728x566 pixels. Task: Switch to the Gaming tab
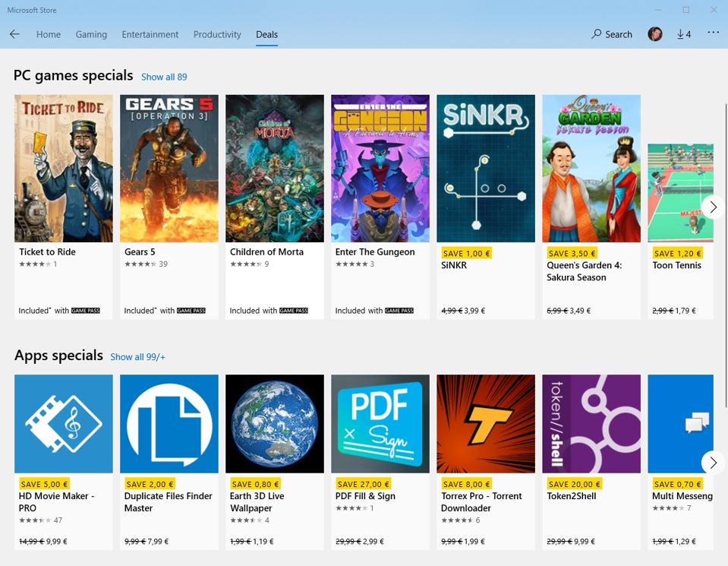coord(91,34)
